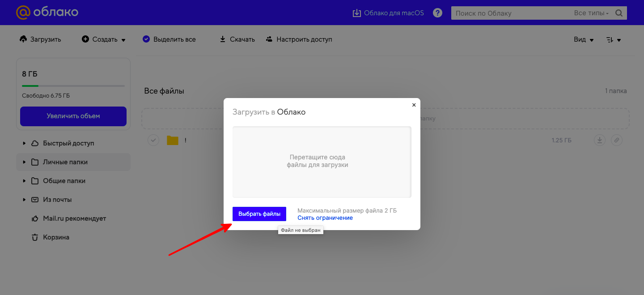
Task: Open the Вид view dropdown
Action: (584, 39)
